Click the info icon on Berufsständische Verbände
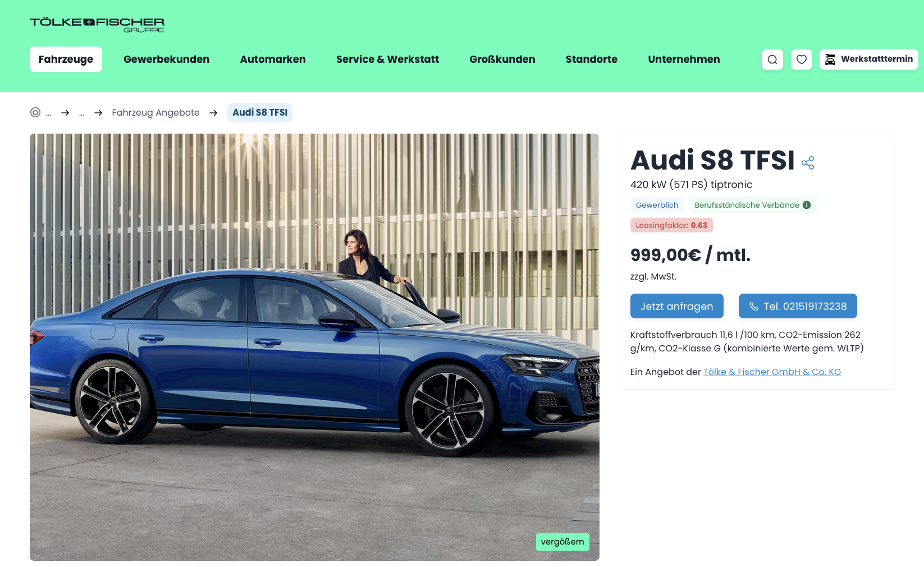The width and height of the screenshot is (924, 567). coord(807,205)
